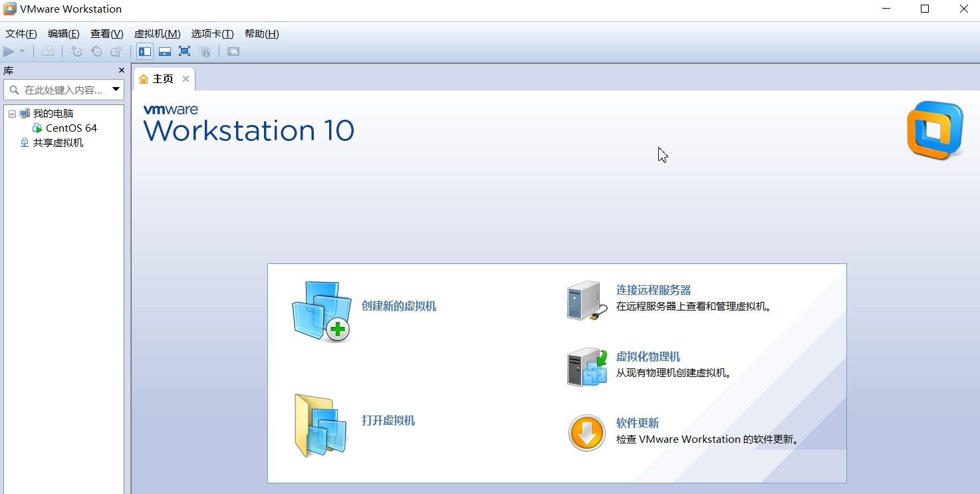Close the 主页 tab
The width and height of the screenshot is (980, 494).
pos(186,78)
